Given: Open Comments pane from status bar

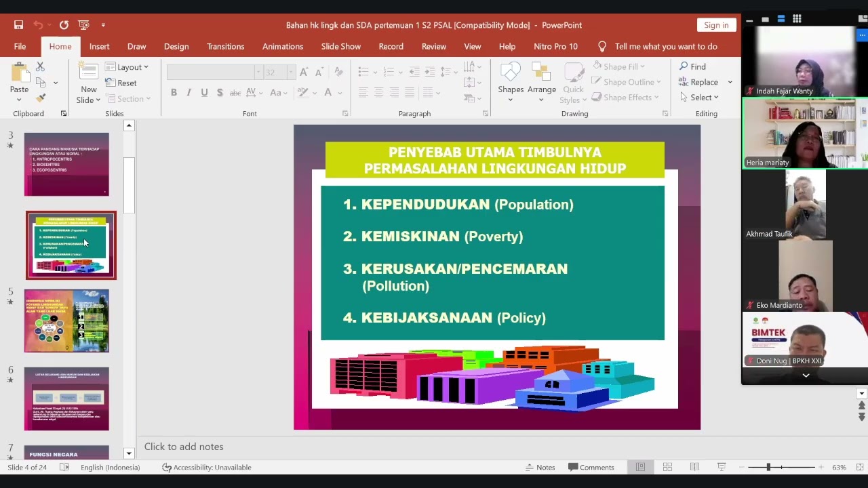Looking at the screenshot, I should pyautogui.click(x=591, y=467).
